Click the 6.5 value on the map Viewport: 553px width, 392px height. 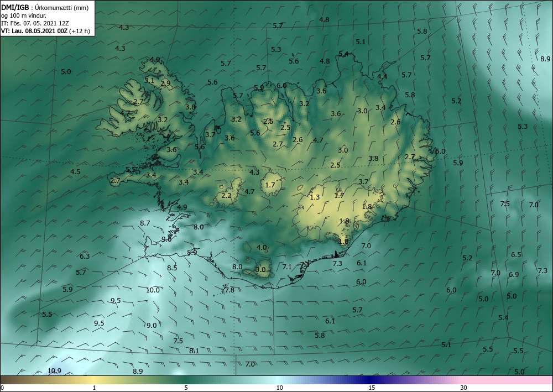(x=516, y=254)
